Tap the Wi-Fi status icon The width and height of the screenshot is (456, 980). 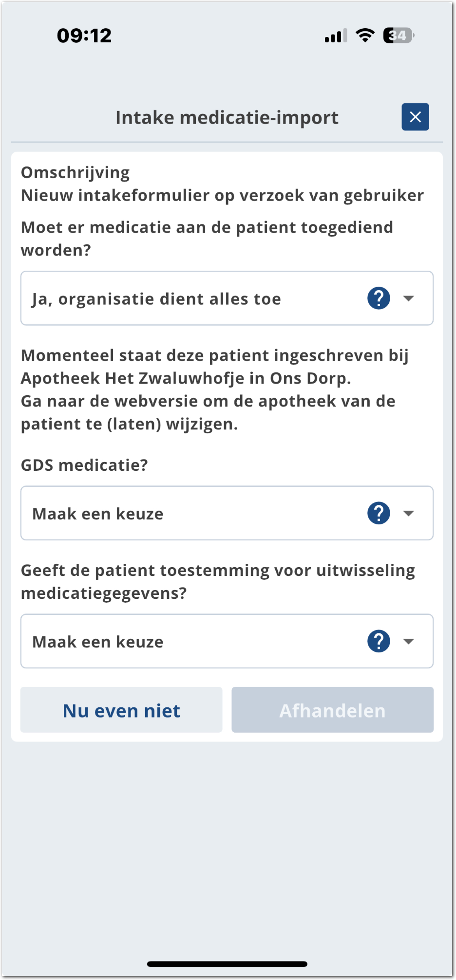coord(365,35)
